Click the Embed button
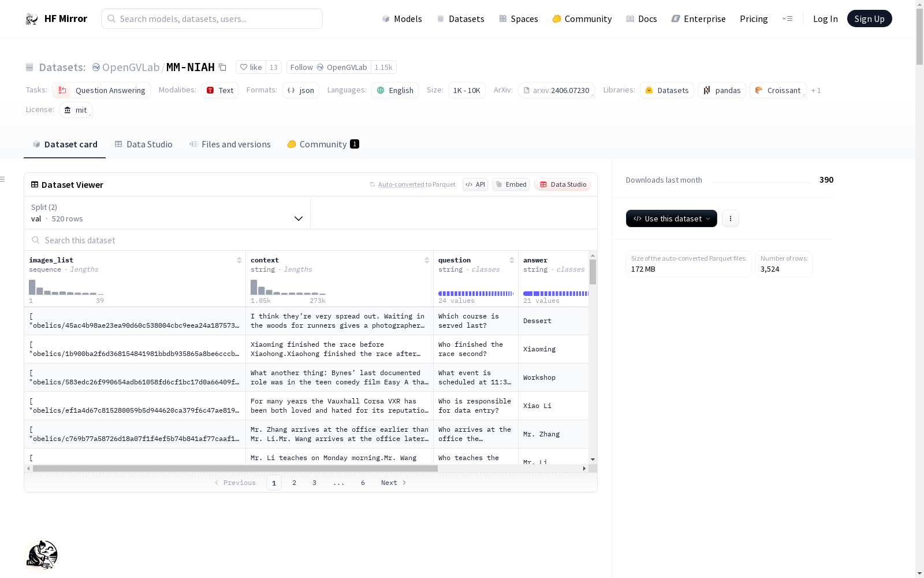Screen dimensions: 924x578 [511, 184]
